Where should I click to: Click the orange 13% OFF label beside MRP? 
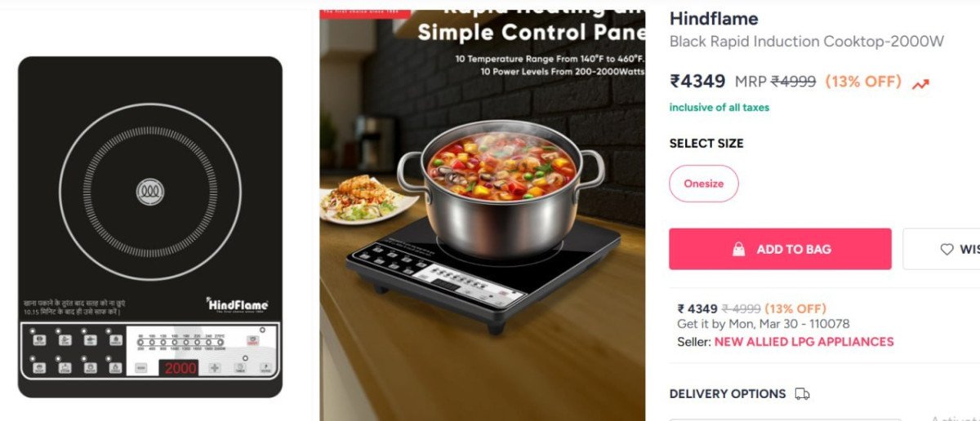coord(863,82)
